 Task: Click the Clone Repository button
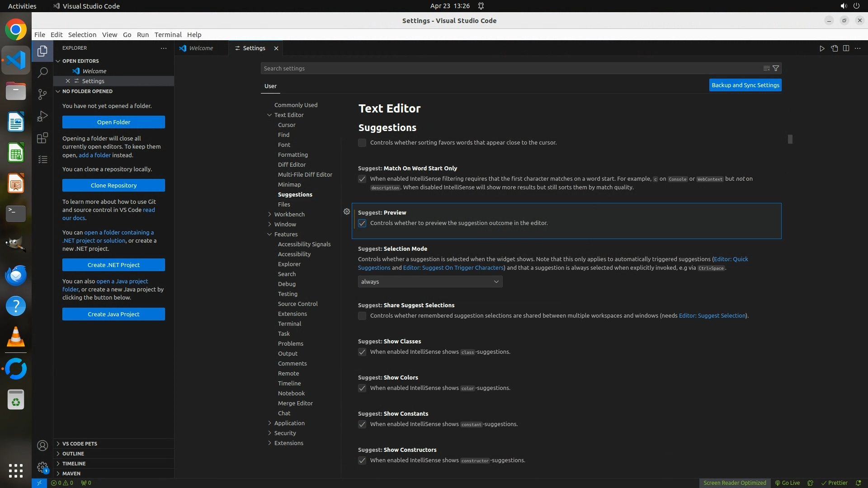[113, 185]
